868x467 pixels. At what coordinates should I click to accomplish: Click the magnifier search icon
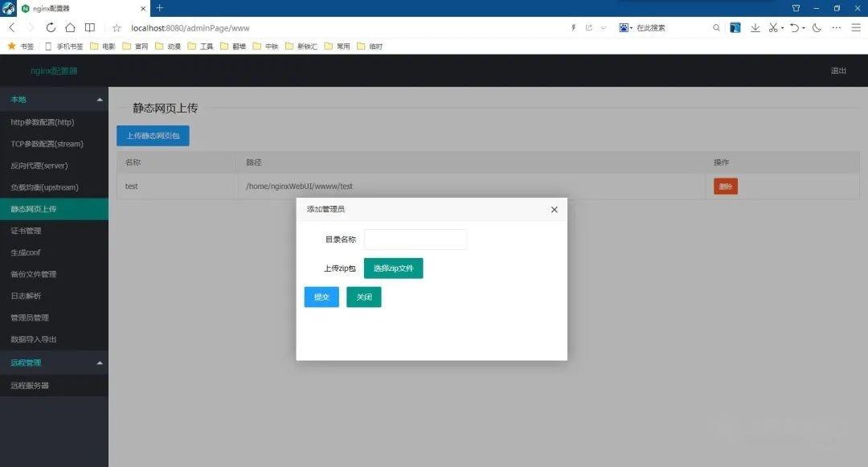(x=715, y=27)
